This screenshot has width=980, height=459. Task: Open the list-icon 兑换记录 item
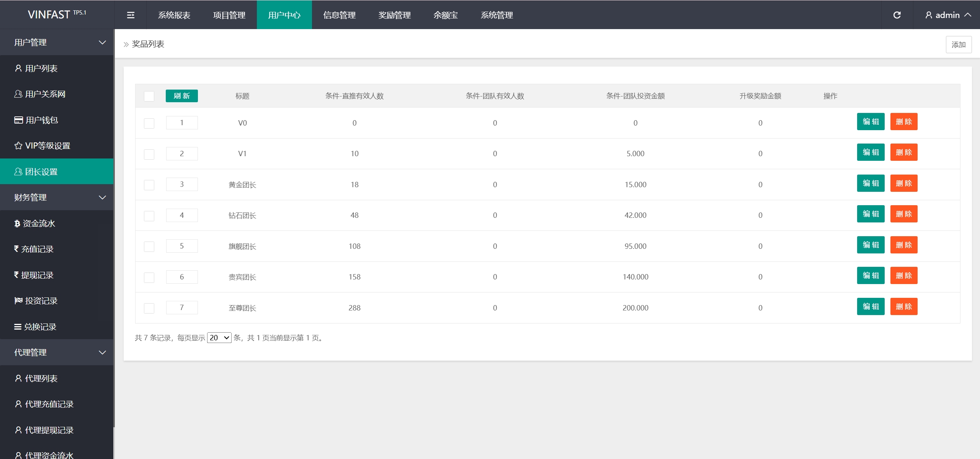pyautogui.click(x=35, y=327)
